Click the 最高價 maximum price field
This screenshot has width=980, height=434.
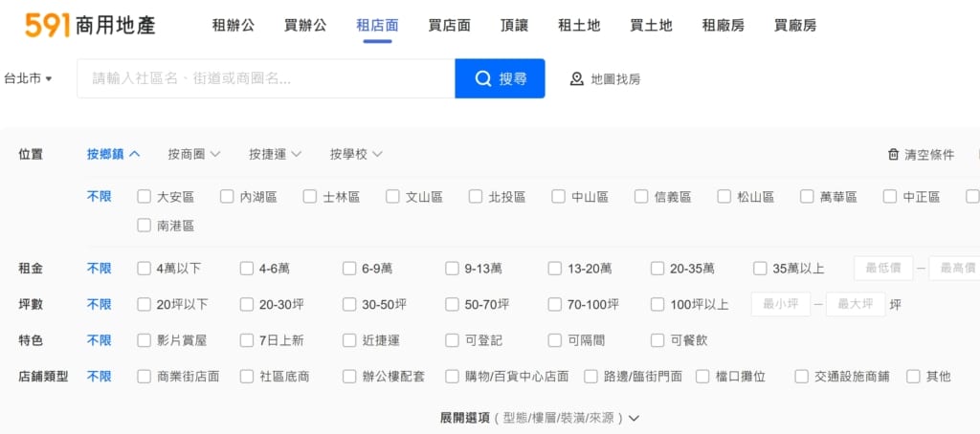coord(954,269)
